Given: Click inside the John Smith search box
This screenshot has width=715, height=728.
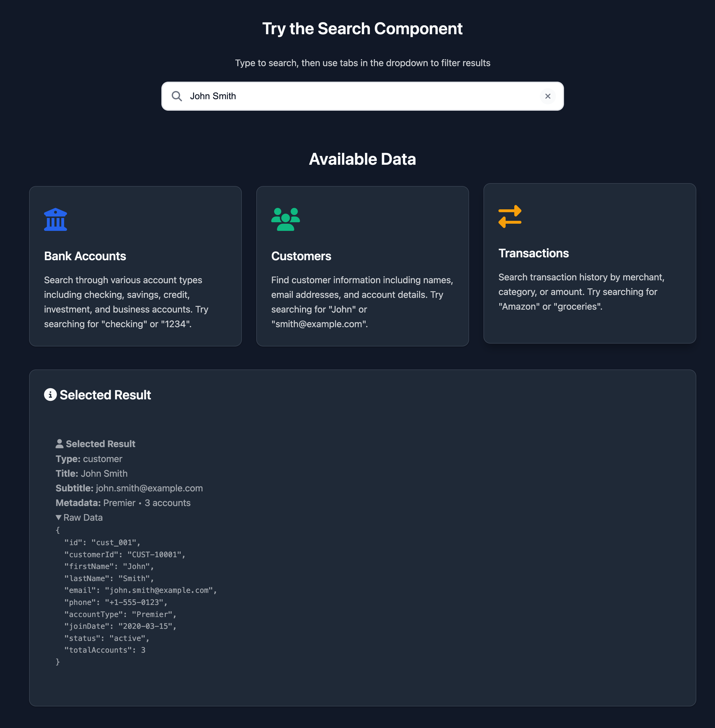Looking at the screenshot, I should (357, 96).
